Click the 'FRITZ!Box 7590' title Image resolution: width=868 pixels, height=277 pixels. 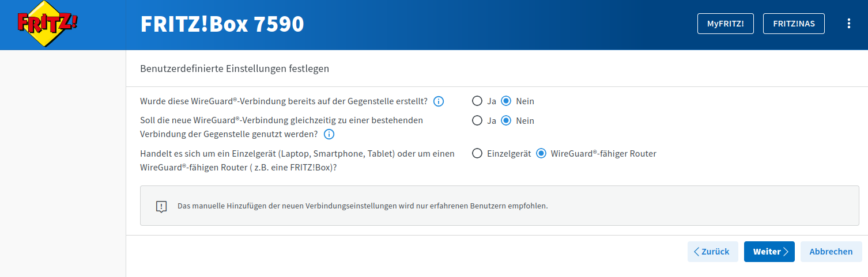coord(222,24)
